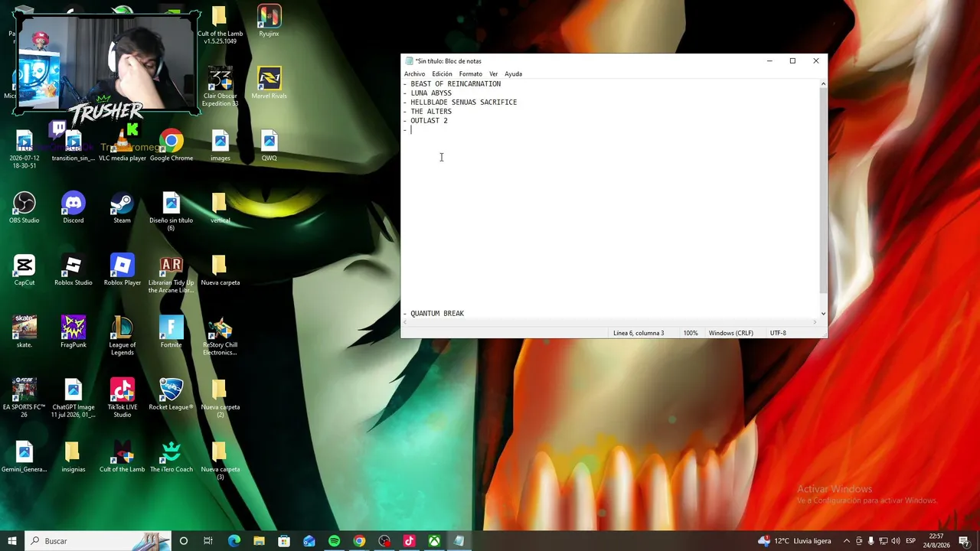Open Spotify from the taskbar

coord(334,541)
